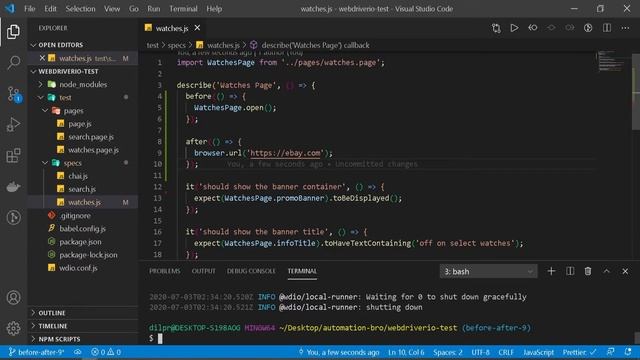Click the specs breadcrumb segment
Image resolution: width=640 pixels, height=360 pixels.
(176, 45)
